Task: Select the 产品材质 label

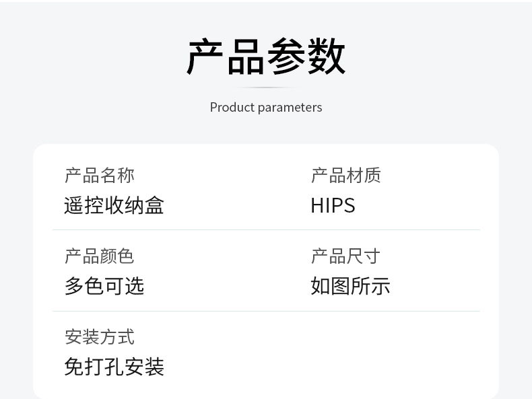Action: click(345, 175)
